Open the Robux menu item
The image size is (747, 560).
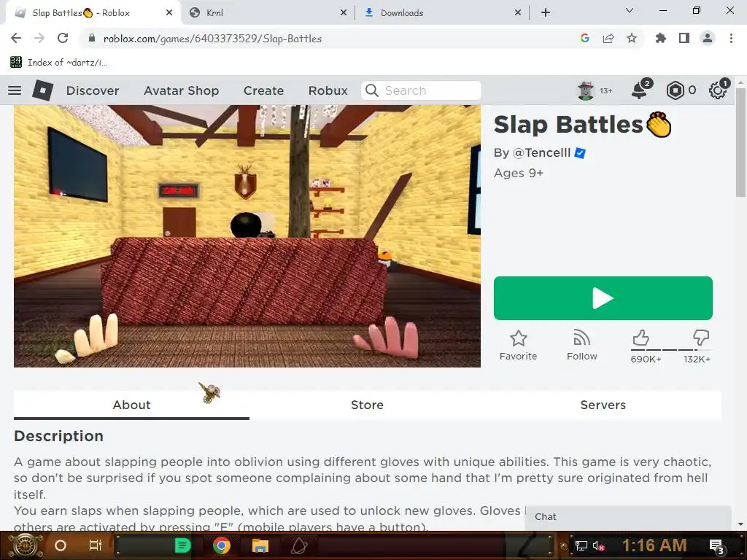(x=328, y=90)
